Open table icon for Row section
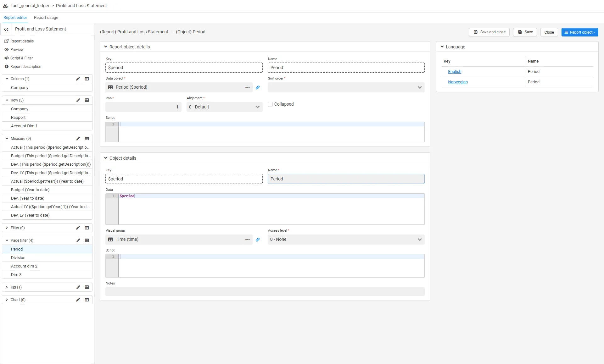This screenshot has width=604, height=364. [x=87, y=100]
